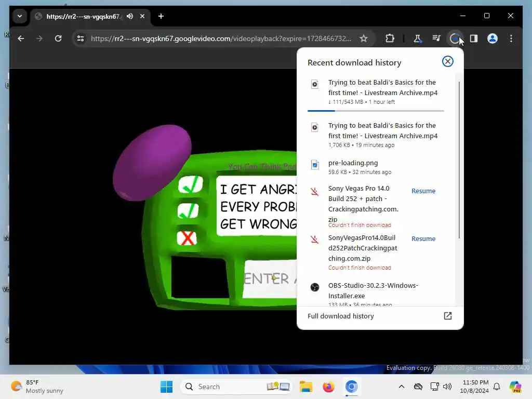Open Full download history link
Viewport: 532px width, 399px height.
pyautogui.click(x=341, y=316)
